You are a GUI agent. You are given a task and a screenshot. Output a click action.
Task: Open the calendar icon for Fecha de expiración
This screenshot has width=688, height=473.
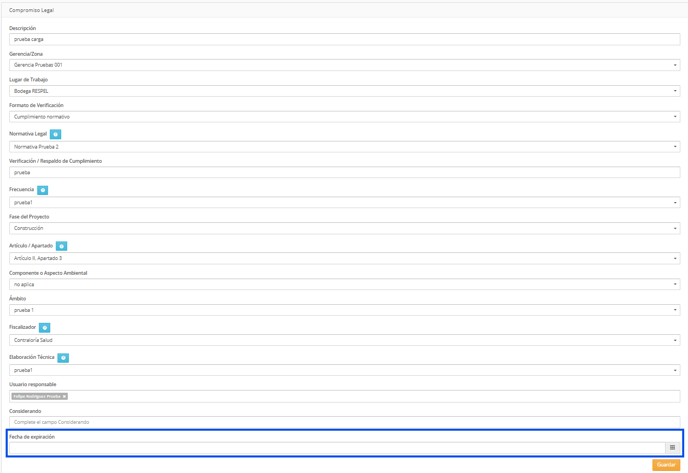coord(672,448)
